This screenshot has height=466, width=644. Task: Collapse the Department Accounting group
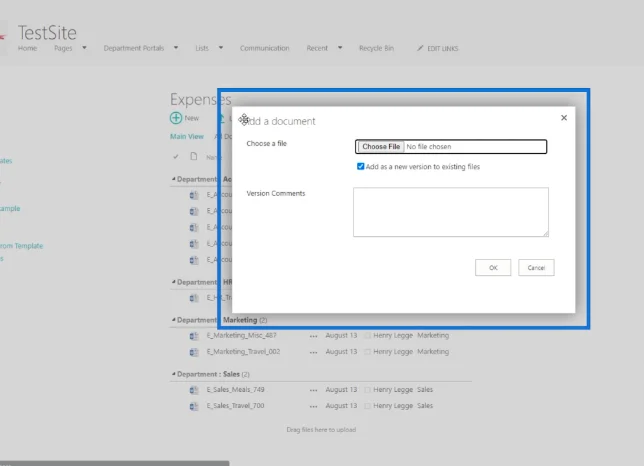174,179
